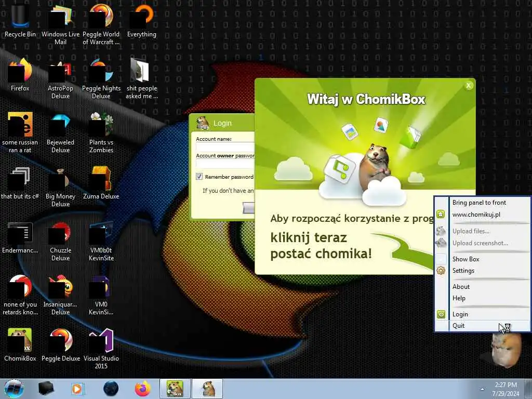The height and width of the screenshot is (399, 532).
Task: Select Plants vs Zombies desktop icon
Action: pyautogui.click(x=101, y=132)
